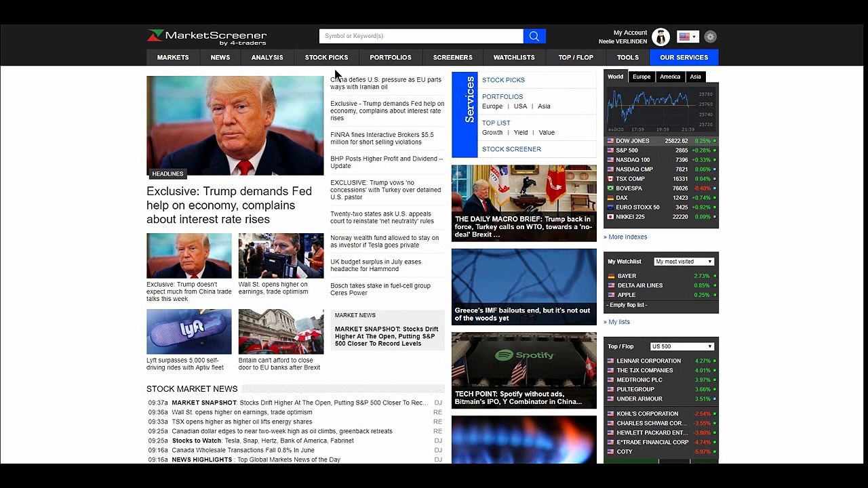Click the MarketScreener logo
This screenshot has width=868, height=488.
[x=207, y=37]
